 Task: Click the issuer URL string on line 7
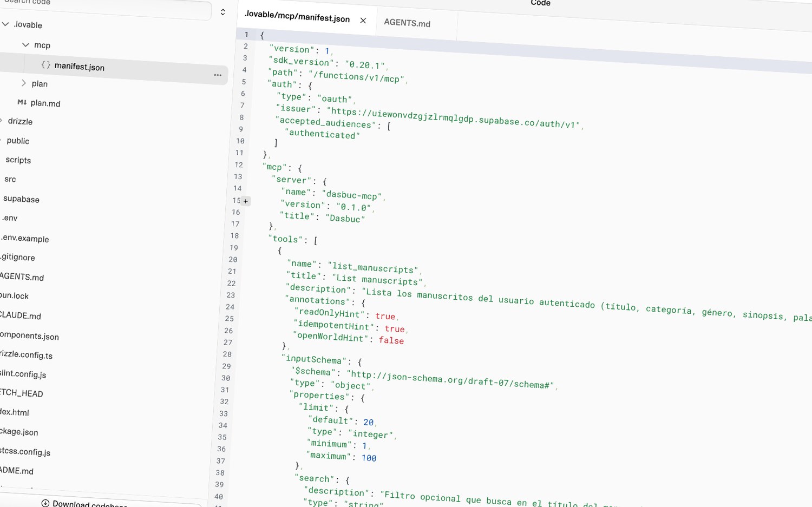pos(453,118)
